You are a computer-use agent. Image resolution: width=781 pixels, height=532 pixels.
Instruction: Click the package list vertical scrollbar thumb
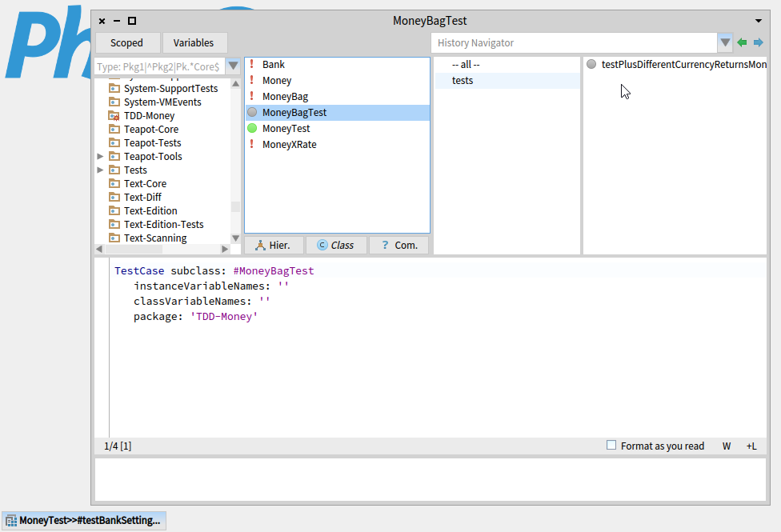[235, 206]
